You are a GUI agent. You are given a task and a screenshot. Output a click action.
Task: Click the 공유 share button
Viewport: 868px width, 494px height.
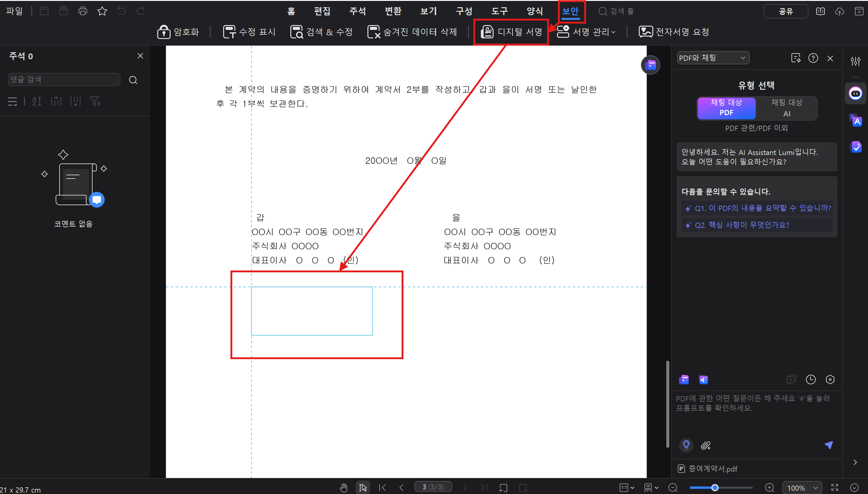point(785,11)
